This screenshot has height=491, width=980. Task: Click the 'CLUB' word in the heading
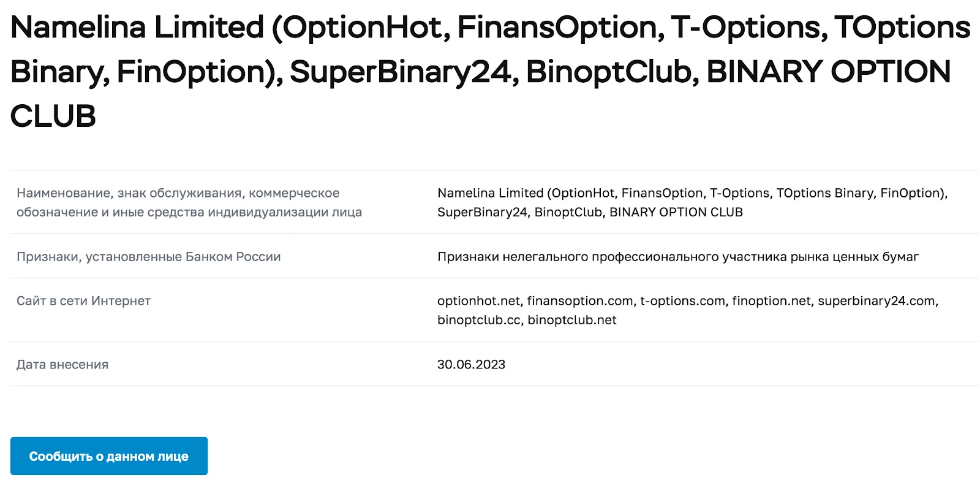pos(53,116)
